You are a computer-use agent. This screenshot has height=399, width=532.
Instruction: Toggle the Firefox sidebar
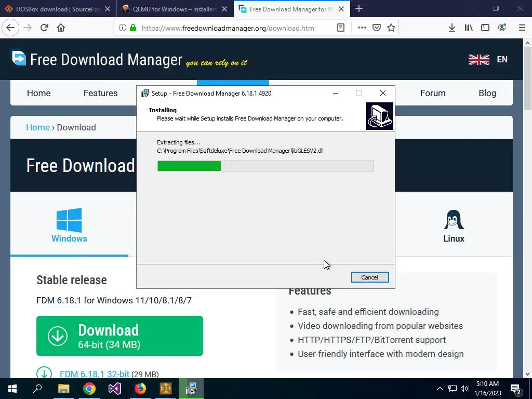tap(485, 28)
